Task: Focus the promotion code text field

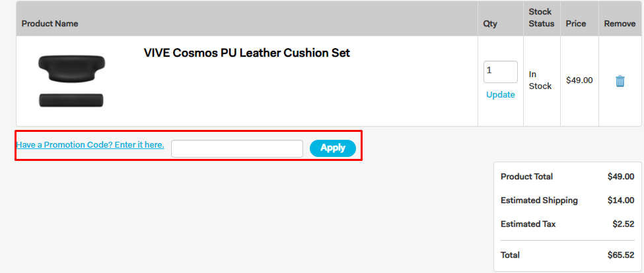Action: tap(237, 148)
